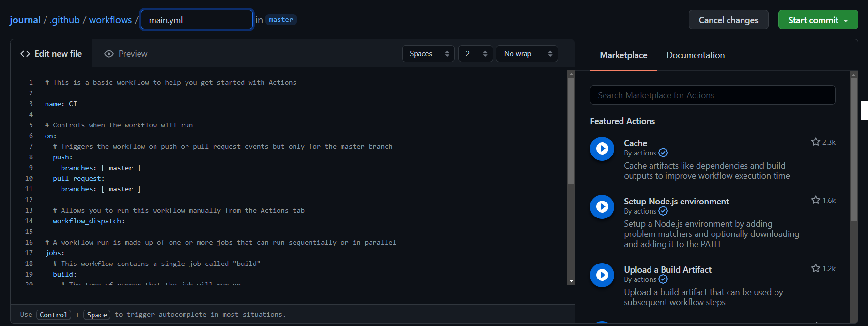
Task: Select the Edit new file tab
Action: [51, 54]
